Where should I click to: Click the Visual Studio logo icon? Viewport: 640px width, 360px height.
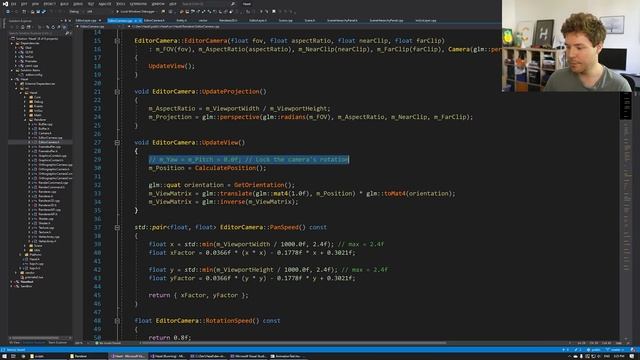pyautogui.click(x=5, y=4)
